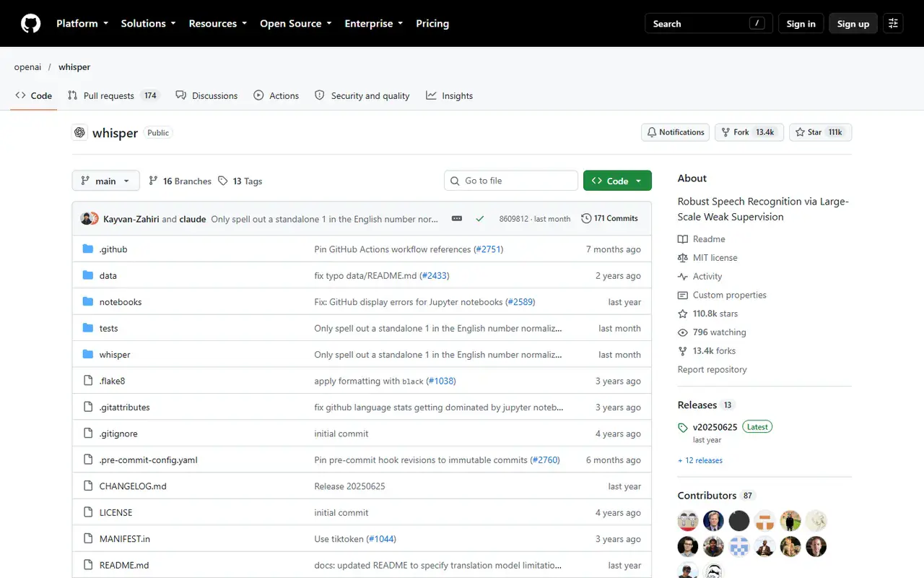
Task: Open the first contributor avatar
Action: click(x=688, y=520)
